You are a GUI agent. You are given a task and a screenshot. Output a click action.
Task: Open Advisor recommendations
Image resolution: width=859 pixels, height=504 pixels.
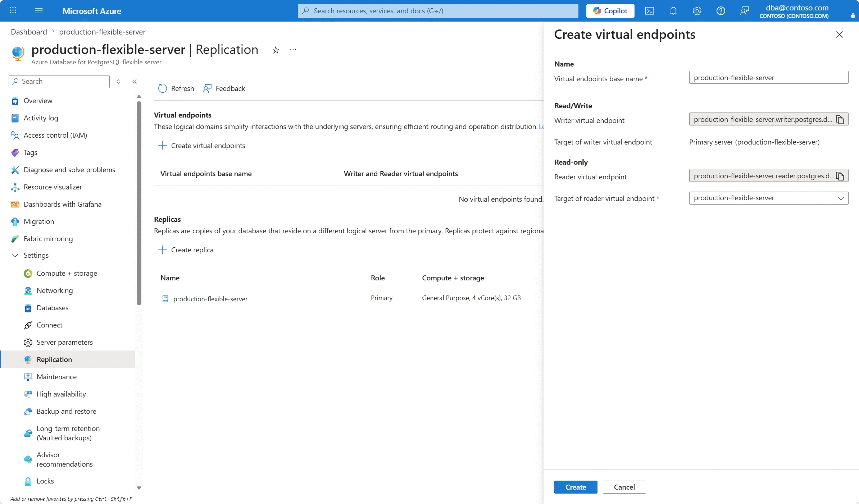click(x=65, y=459)
